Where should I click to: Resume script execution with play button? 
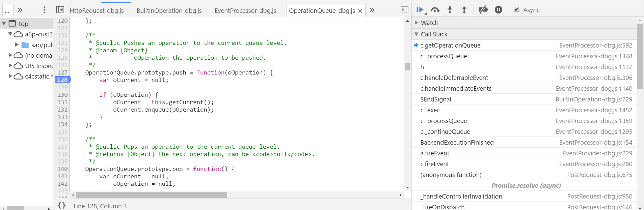[420, 10]
